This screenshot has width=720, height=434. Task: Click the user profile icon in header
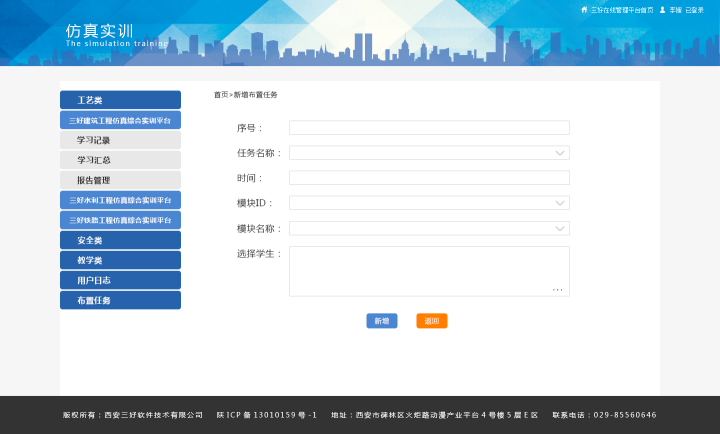tap(662, 10)
